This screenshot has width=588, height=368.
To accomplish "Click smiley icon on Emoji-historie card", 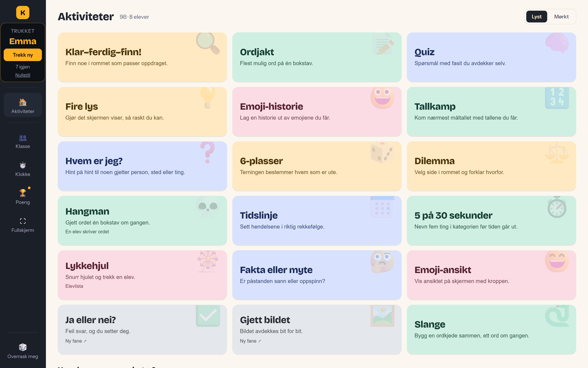I will pos(383,98).
